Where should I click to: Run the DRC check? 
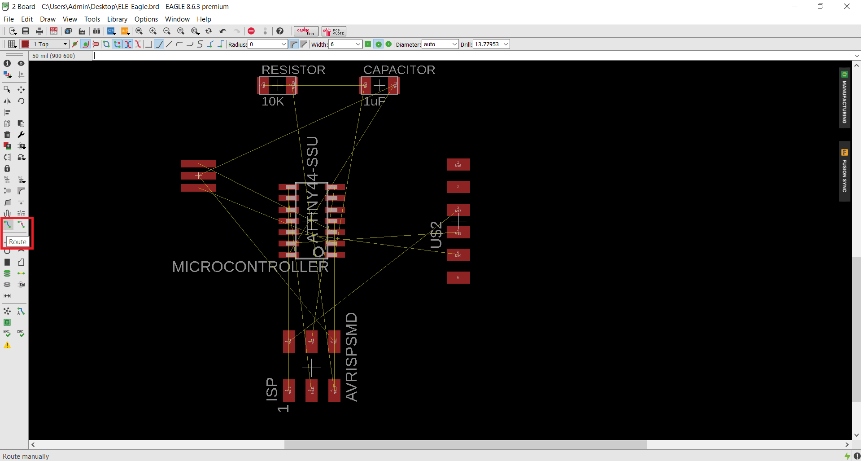21,334
